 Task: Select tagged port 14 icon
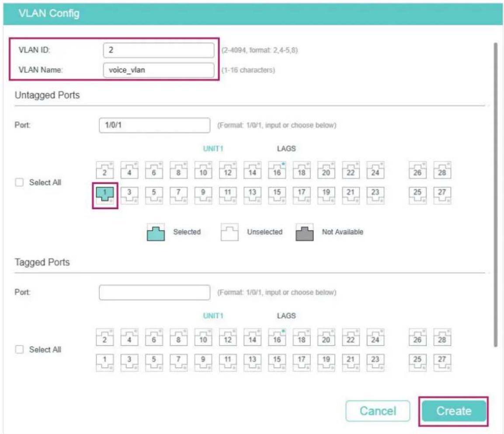tap(252, 337)
